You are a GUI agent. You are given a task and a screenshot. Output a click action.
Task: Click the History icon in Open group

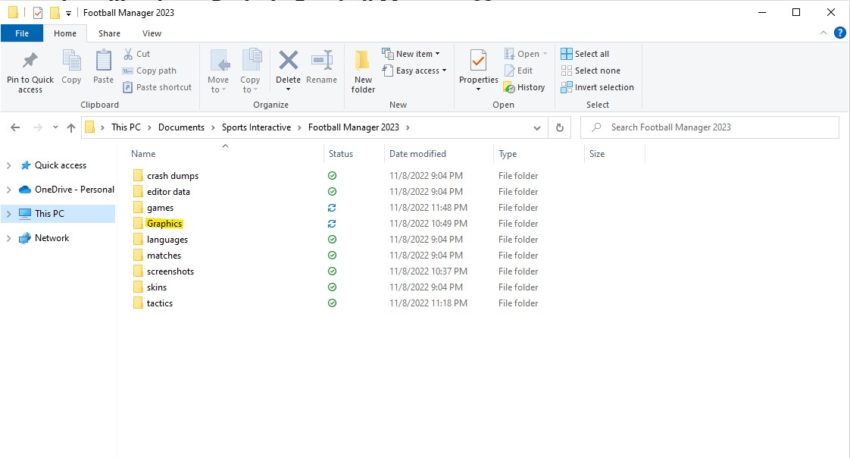tap(525, 87)
